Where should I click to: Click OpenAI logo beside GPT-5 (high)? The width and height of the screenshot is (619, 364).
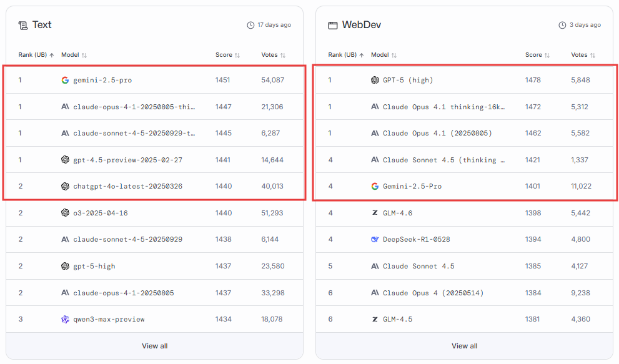coord(375,80)
